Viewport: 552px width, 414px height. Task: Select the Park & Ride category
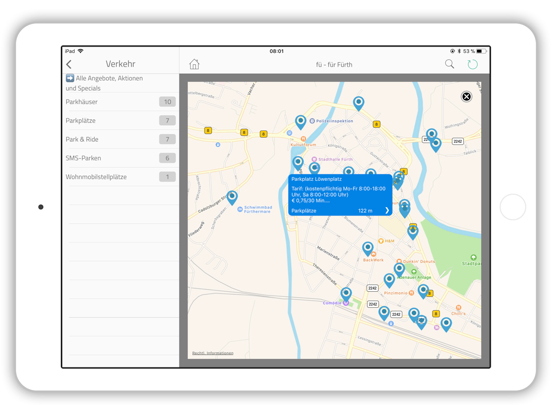[x=121, y=139]
